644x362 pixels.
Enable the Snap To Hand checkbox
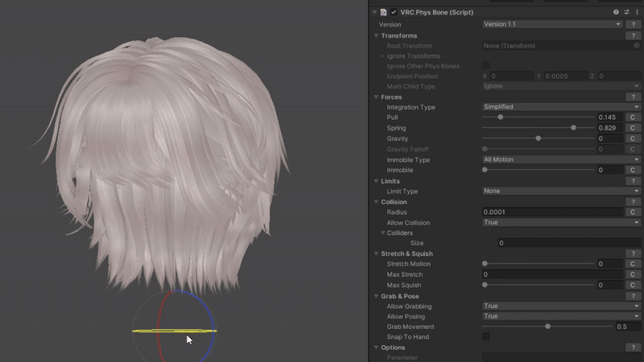point(485,336)
